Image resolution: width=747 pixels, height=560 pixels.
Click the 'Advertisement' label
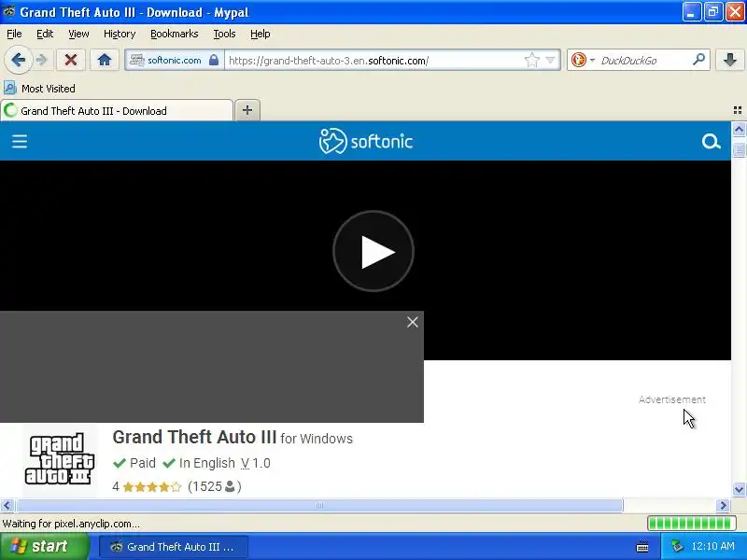671,399
